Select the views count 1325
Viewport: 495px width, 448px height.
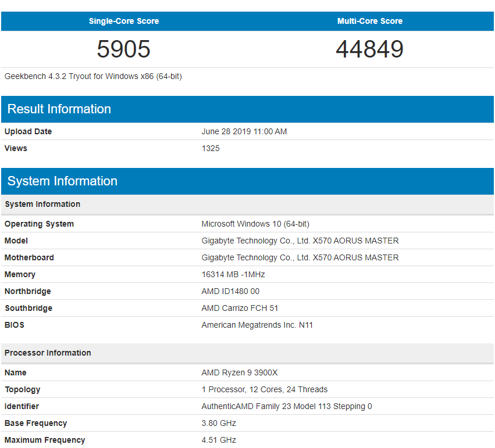tap(211, 148)
